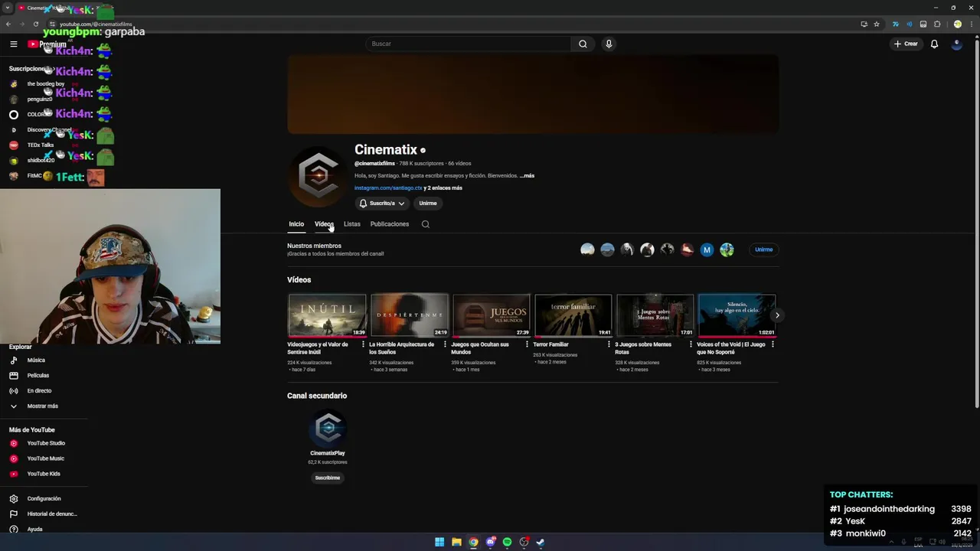The height and width of the screenshot is (551, 980).
Task: Play the Voices of the Void thumbnail
Action: tap(737, 315)
